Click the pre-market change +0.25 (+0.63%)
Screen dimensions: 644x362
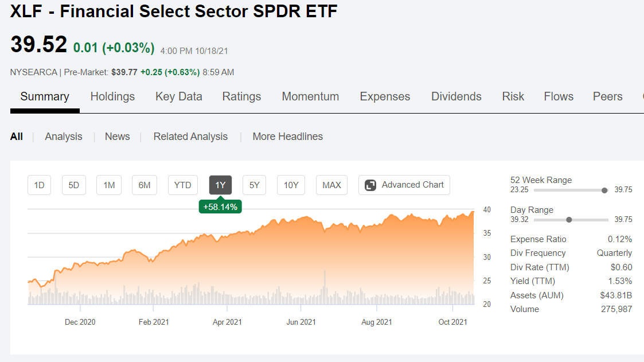click(x=170, y=72)
